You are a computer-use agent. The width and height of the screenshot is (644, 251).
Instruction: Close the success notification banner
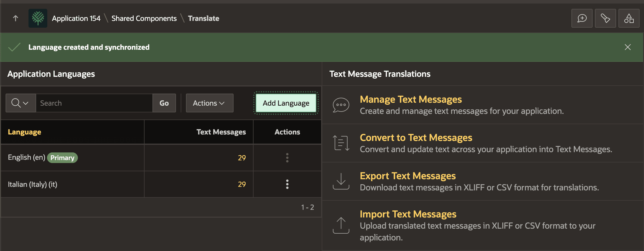coord(628,47)
